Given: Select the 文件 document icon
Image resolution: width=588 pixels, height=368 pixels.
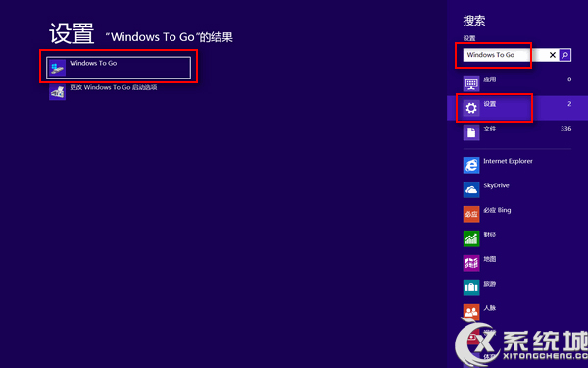Looking at the screenshot, I should (471, 132).
